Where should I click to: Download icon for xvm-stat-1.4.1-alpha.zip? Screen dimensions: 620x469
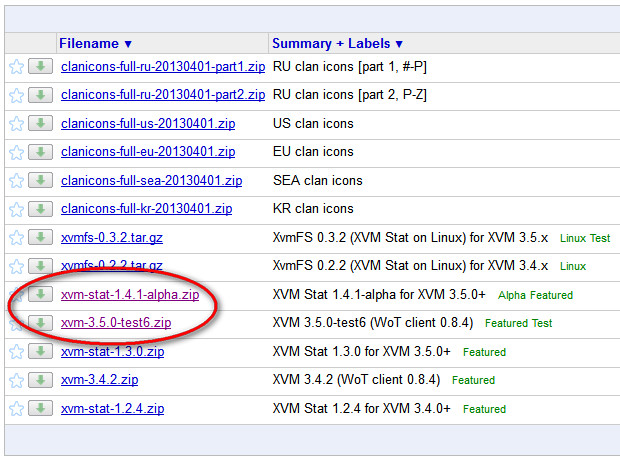[40, 294]
